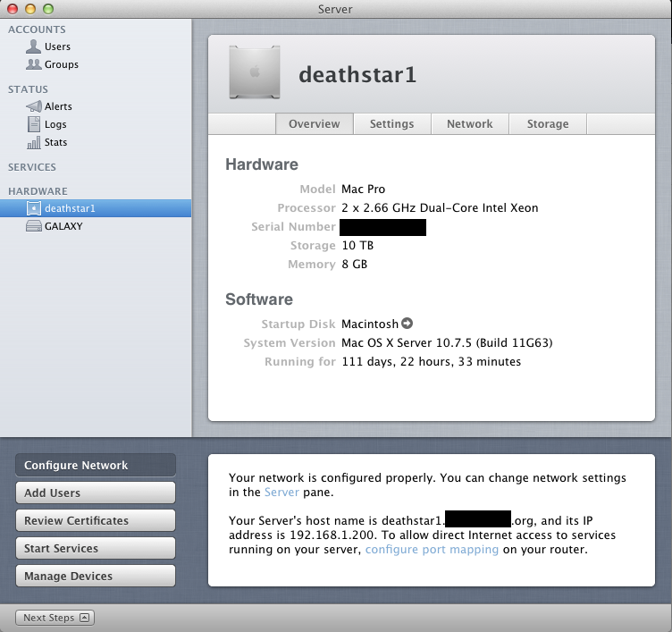The width and height of the screenshot is (672, 632).
Task: Click the 10 TB storage value
Action: pyautogui.click(x=357, y=246)
